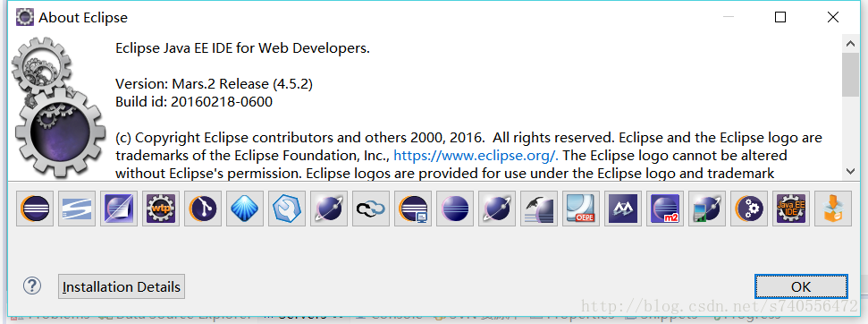Click the vertical scrollbar thumb of about text
The height and width of the screenshot is (324, 868).
click(x=850, y=75)
